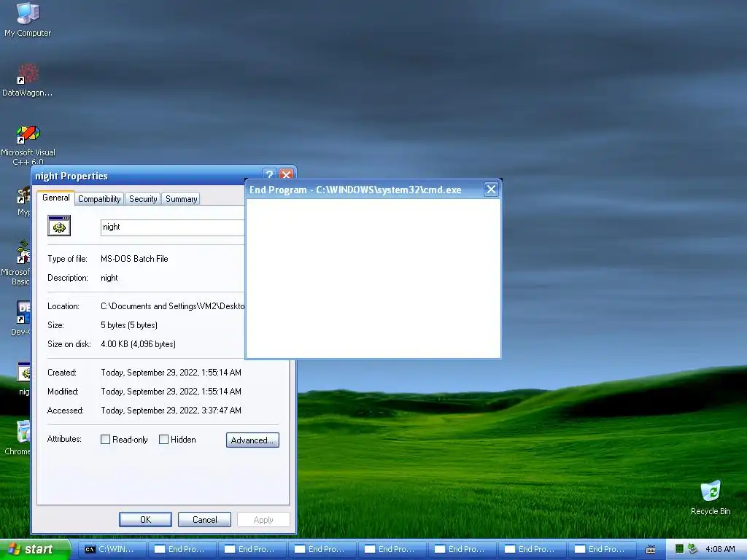Click OK in night Properties
The width and height of the screenshot is (747, 560).
tap(145, 519)
